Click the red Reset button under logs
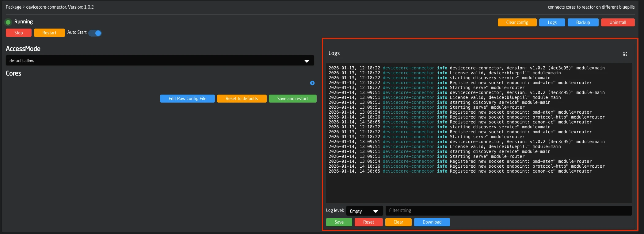The width and height of the screenshot is (644, 234). [x=369, y=222]
